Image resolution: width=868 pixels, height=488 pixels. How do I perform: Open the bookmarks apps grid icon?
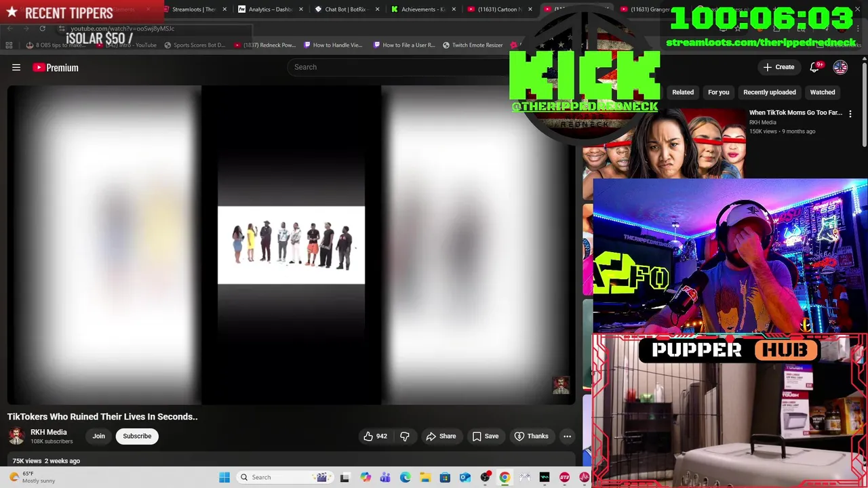(x=9, y=45)
